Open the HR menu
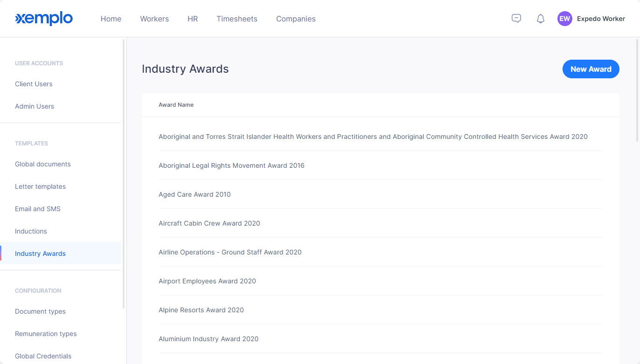Image resolution: width=640 pixels, height=364 pixels. (193, 19)
